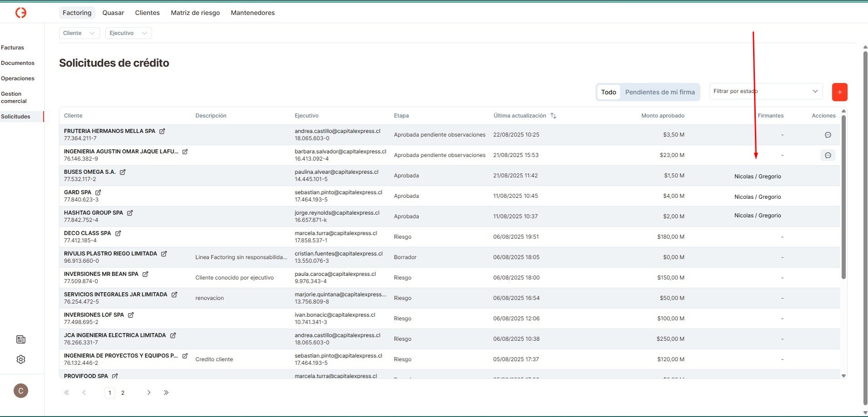The width and height of the screenshot is (868, 417).
Task: Open external link for FRUTERIA HERMANOS MELLA SPA
Action: coord(162,131)
